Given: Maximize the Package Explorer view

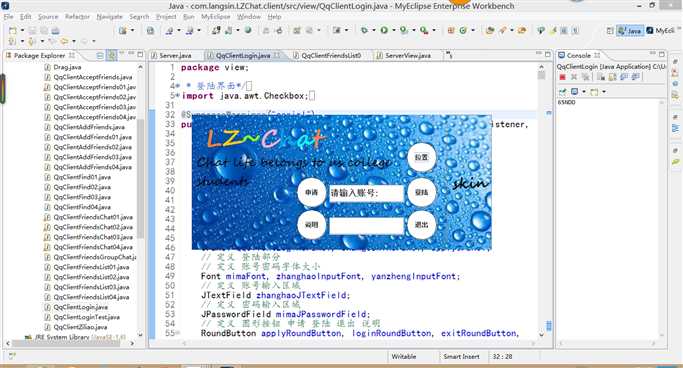Looking at the screenshot, I should [x=140, y=54].
